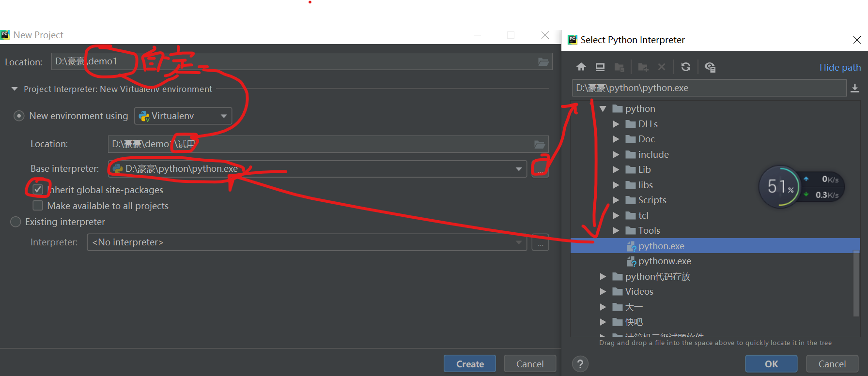Image resolution: width=868 pixels, height=376 pixels.
Task: Click the Hide path link
Action: 840,67
